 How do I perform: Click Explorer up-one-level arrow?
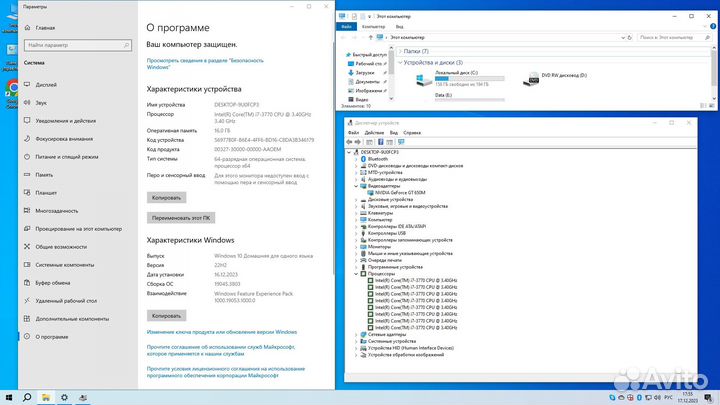371,38
